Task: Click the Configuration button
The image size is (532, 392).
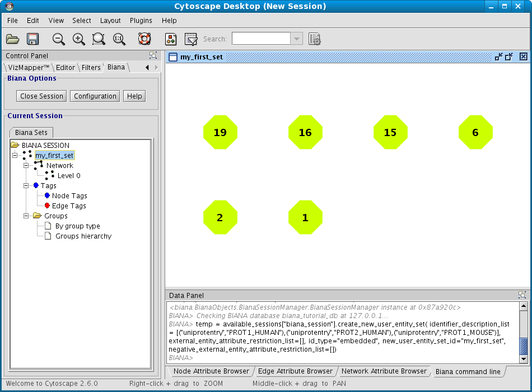Action: point(95,96)
